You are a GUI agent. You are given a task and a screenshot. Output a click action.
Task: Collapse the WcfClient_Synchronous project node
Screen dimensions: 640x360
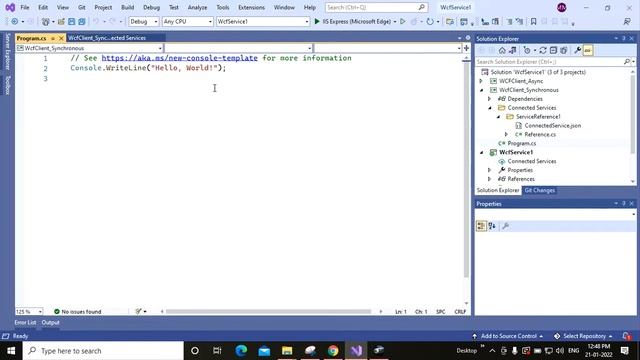[x=481, y=90]
